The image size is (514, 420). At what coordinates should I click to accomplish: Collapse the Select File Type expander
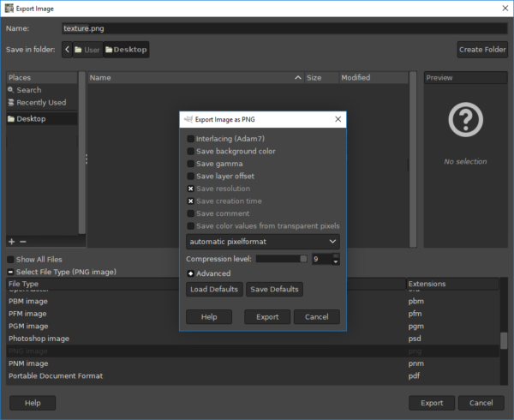coord(10,272)
